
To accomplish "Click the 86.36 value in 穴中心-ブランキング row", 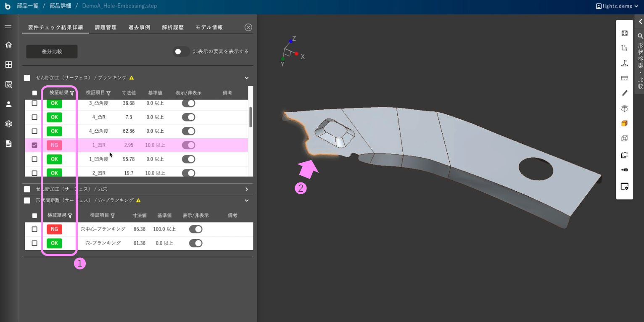I will click(x=140, y=229).
